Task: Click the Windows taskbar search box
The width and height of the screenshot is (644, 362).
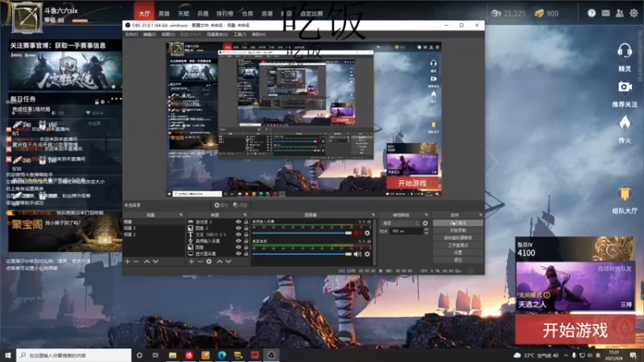Action: tap(74, 355)
